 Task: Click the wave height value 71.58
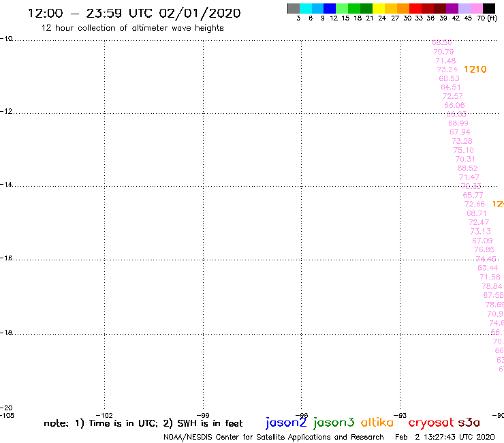pos(490,277)
